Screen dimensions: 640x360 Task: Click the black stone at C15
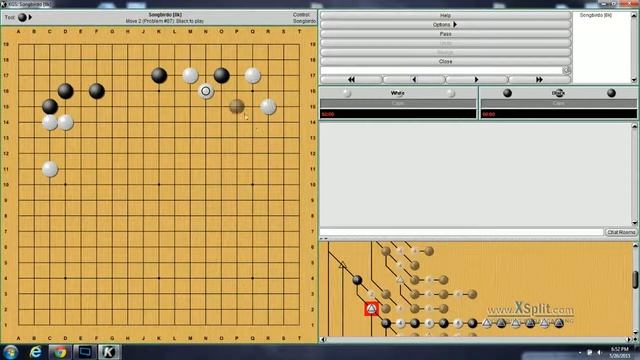click(50, 107)
